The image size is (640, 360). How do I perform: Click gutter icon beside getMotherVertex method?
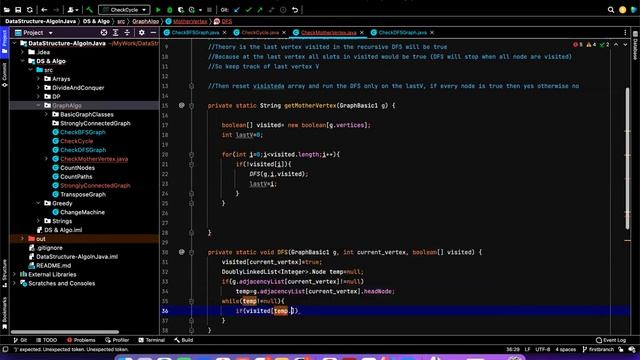(x=182, y=105)
